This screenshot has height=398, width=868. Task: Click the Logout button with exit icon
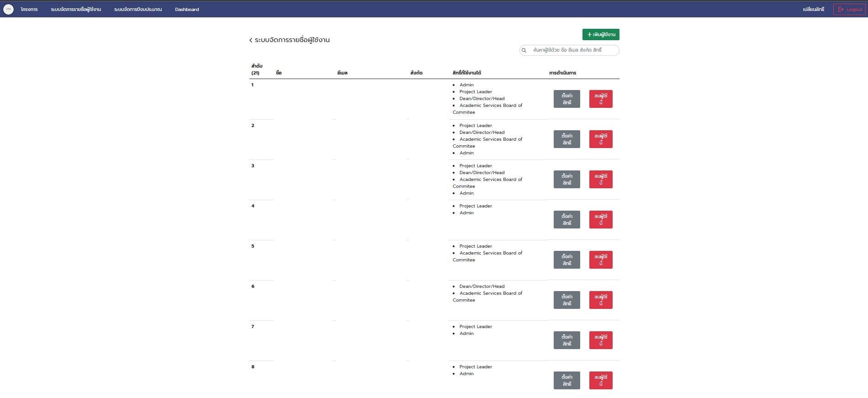pyautogui.click(x=850, y=9)
